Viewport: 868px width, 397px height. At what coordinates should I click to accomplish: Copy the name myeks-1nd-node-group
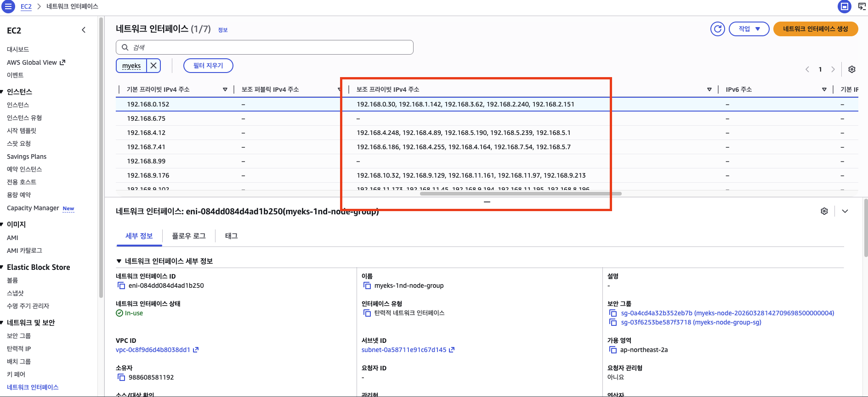click(x=367, y=285)
